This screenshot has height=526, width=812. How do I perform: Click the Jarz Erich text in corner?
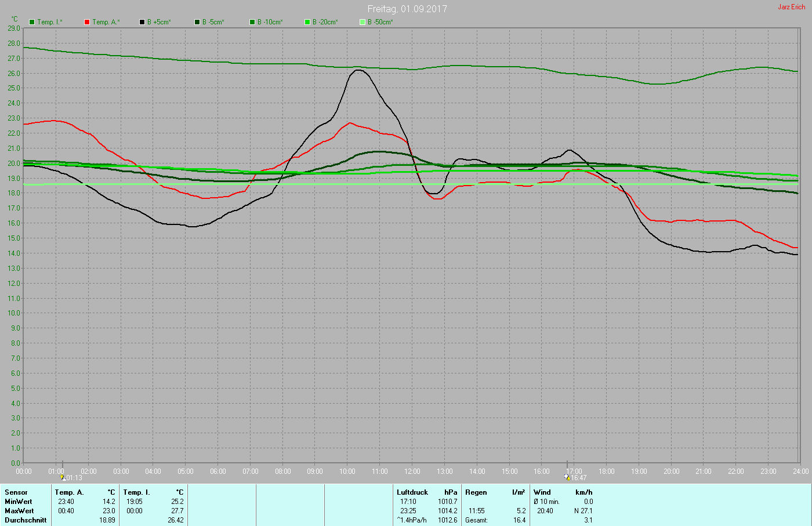click(791, 7)
